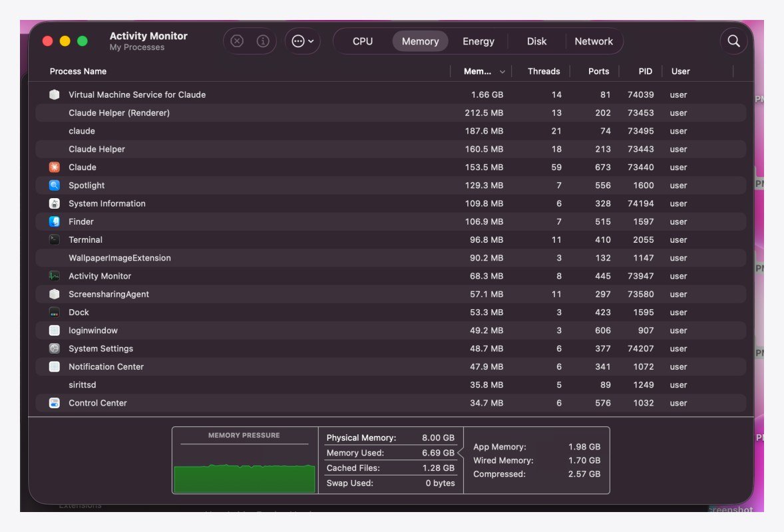This screenshot has height=532, width=784.
Task: Open the Network tab
Action: (594, 41)
